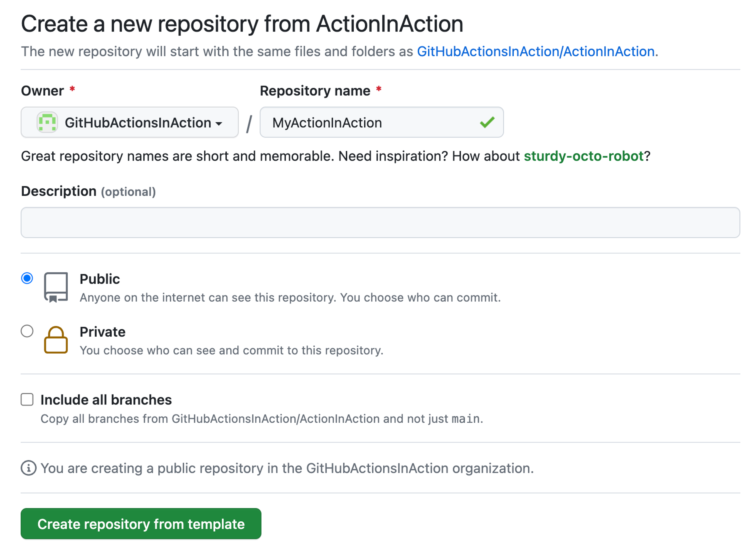
Task: Open the Owner selection dropdown
Action: (x=130, y=123)
